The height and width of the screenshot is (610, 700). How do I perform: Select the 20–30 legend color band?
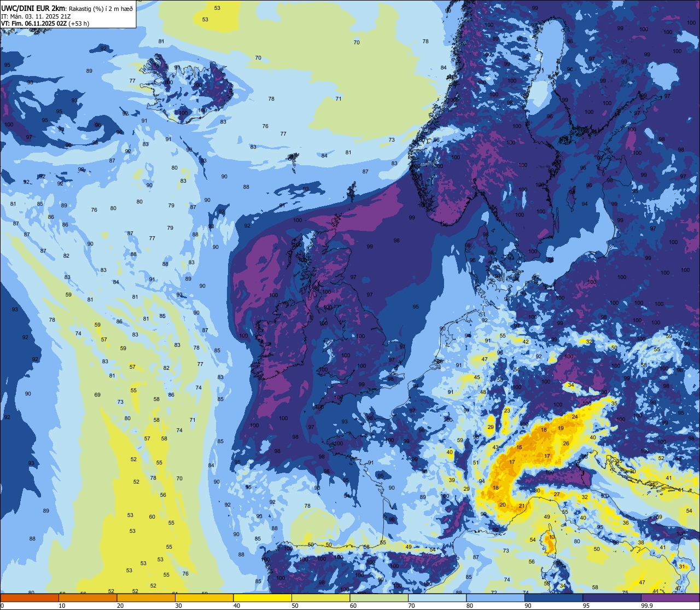[146, 597]
